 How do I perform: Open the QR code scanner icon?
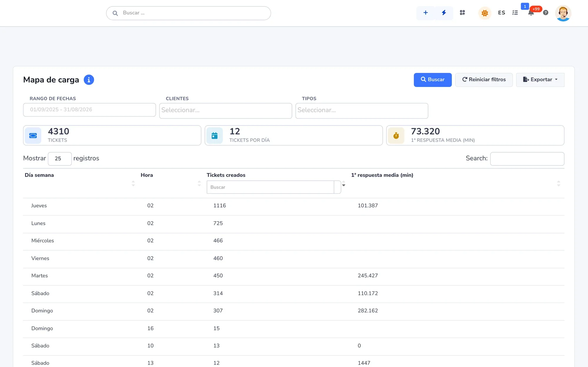462,13
